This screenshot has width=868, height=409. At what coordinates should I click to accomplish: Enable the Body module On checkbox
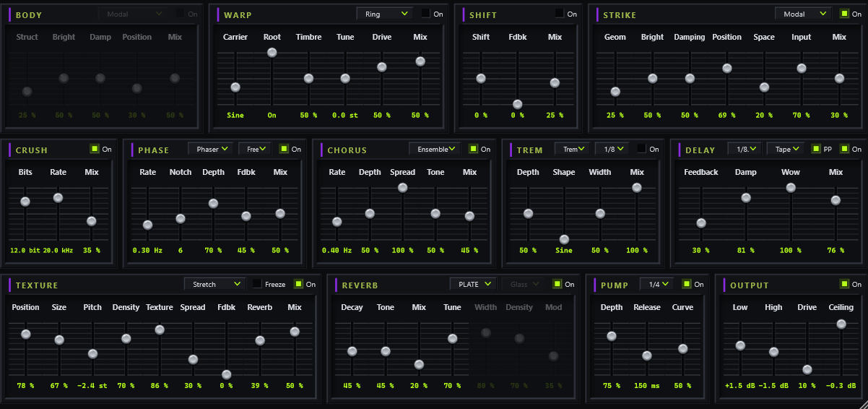[x=181, y=14]
